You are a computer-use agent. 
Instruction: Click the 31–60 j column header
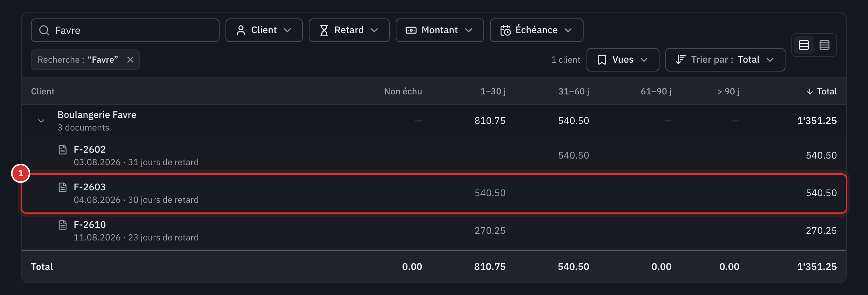coord(574,91)
